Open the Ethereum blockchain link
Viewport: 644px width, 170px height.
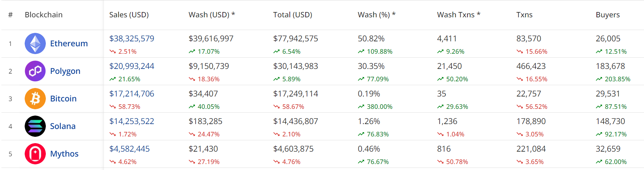69,43
